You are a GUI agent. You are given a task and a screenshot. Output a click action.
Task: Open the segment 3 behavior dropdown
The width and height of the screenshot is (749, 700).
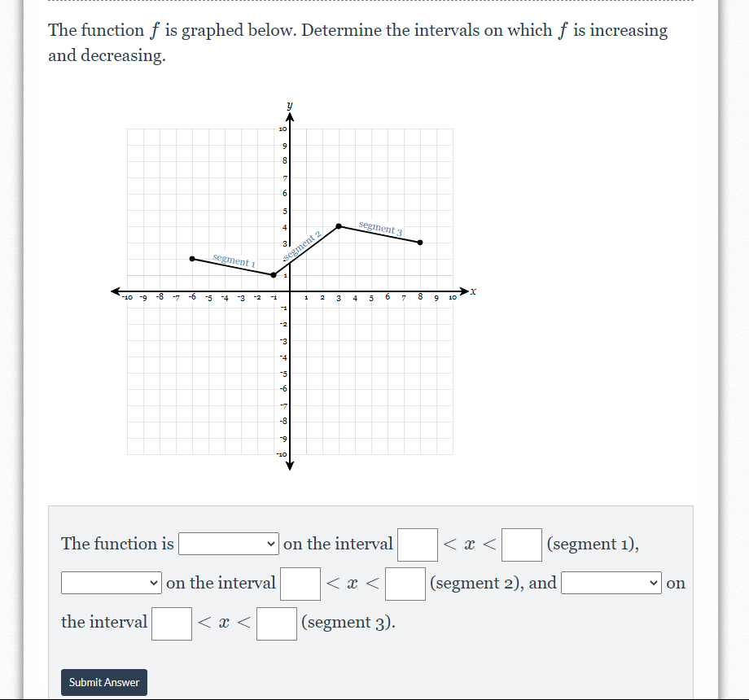click(x=611, y=583)
